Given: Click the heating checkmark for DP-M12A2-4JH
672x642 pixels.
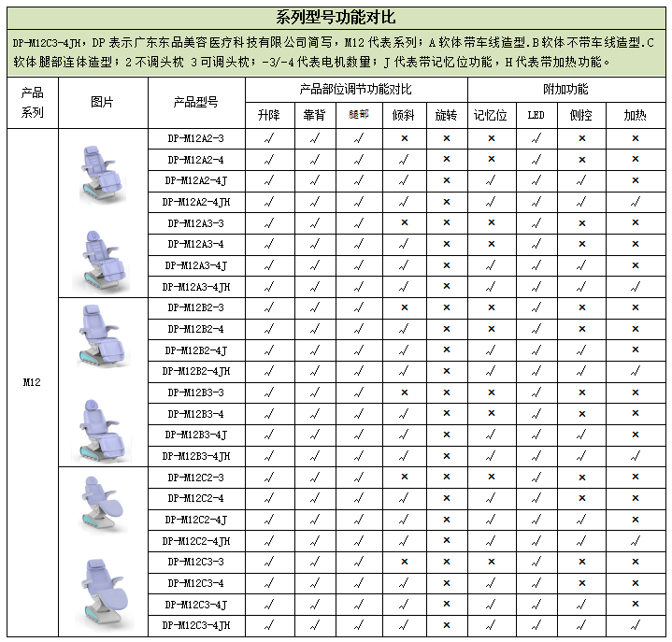Looking at the screenshot, I should coord(636,202).
